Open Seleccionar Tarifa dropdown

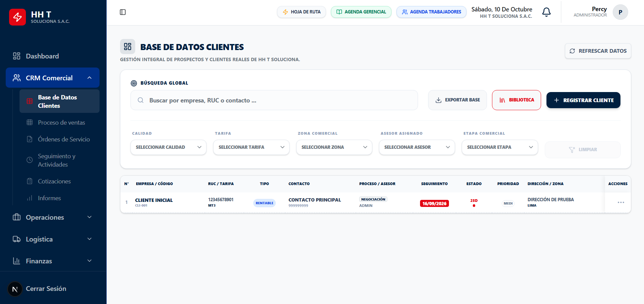tap(251, 147)
